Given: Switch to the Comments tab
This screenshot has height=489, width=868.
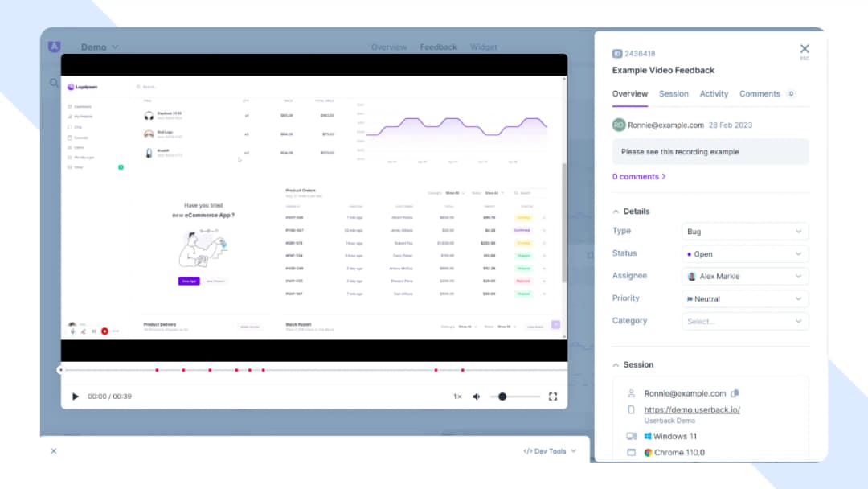Looking at the screenshot, I should coord(759,93).
